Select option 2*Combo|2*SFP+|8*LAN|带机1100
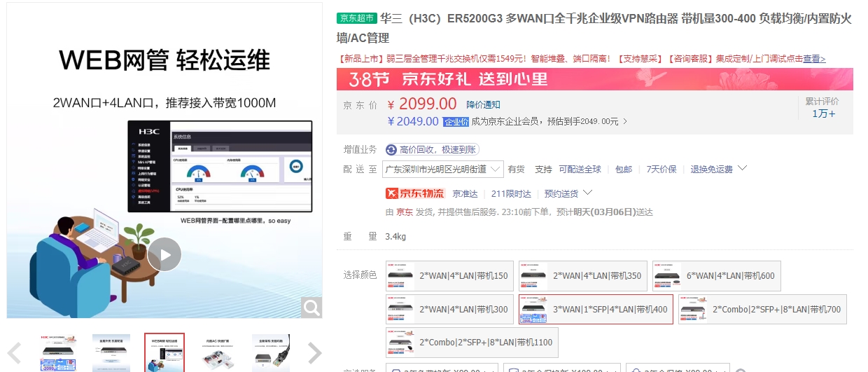Viewport: 868px width, 372px height. (472, 342)
